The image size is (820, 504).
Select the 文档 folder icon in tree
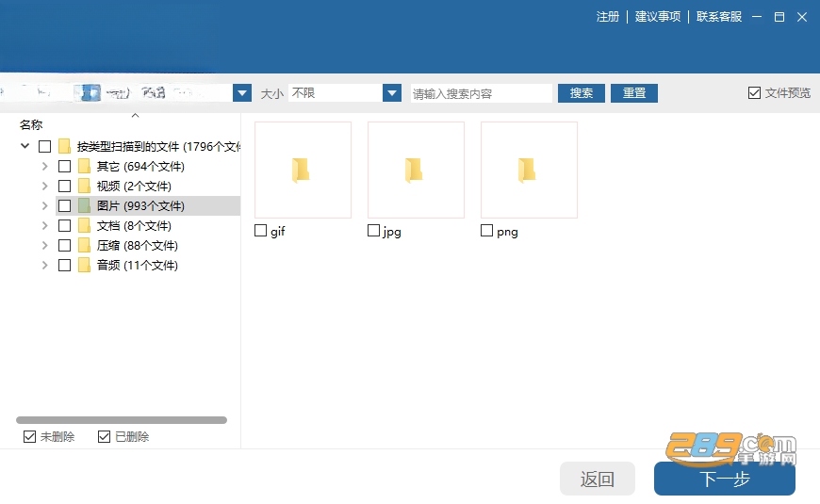pyautogui.click(x=84, y=226)
